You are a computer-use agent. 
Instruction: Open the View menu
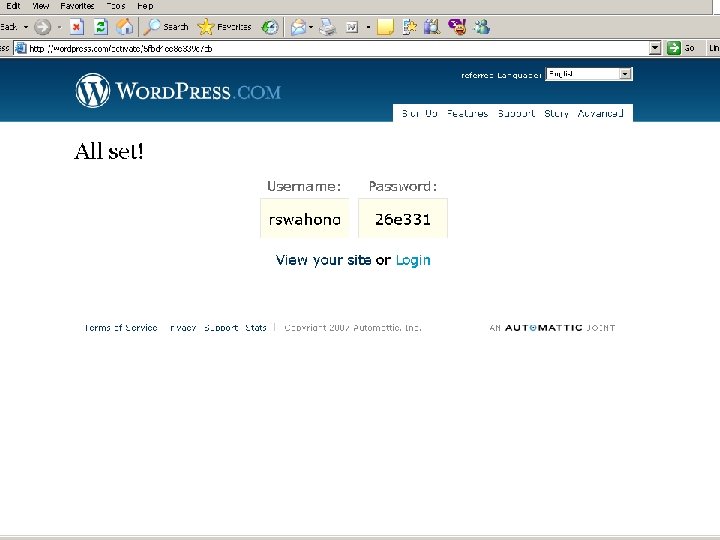pyautogui.click(x=40, y=6)
